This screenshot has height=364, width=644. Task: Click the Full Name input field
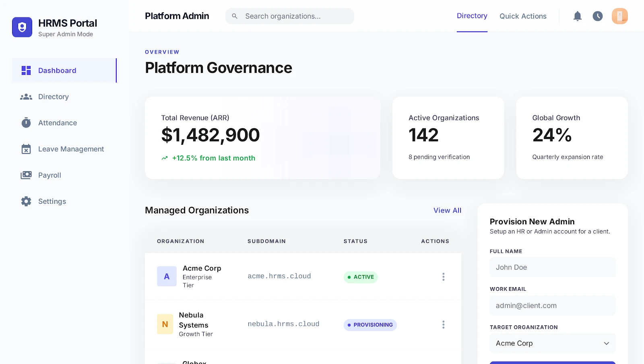point(552,267)
